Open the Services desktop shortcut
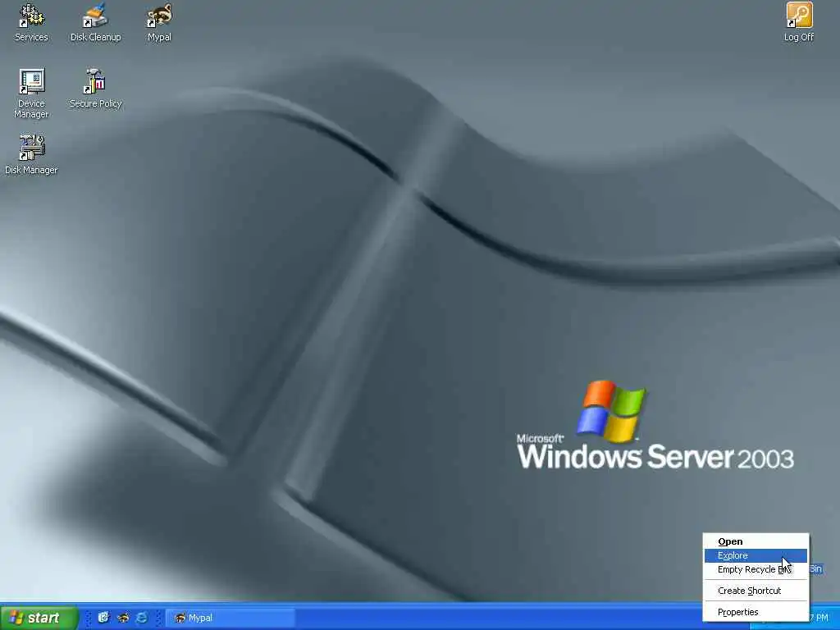This screenshot has height=630, width=840. [31, 22]
